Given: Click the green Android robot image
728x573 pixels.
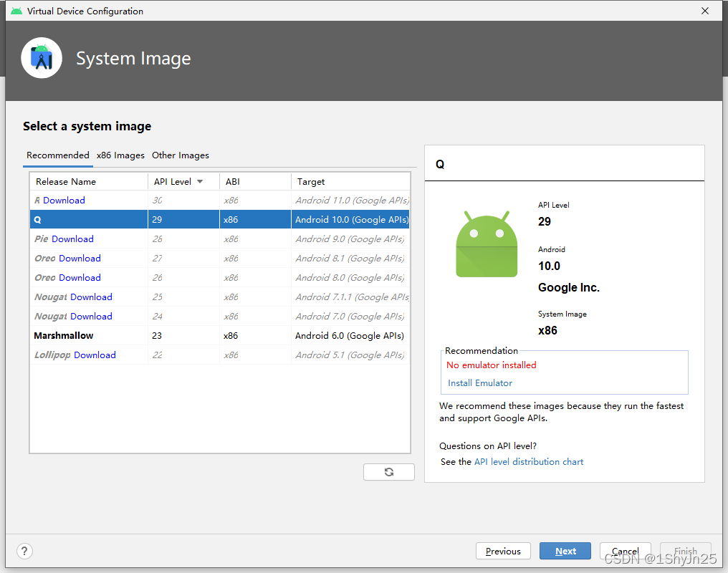Looking at the screenshot, I should pos(487,244).
